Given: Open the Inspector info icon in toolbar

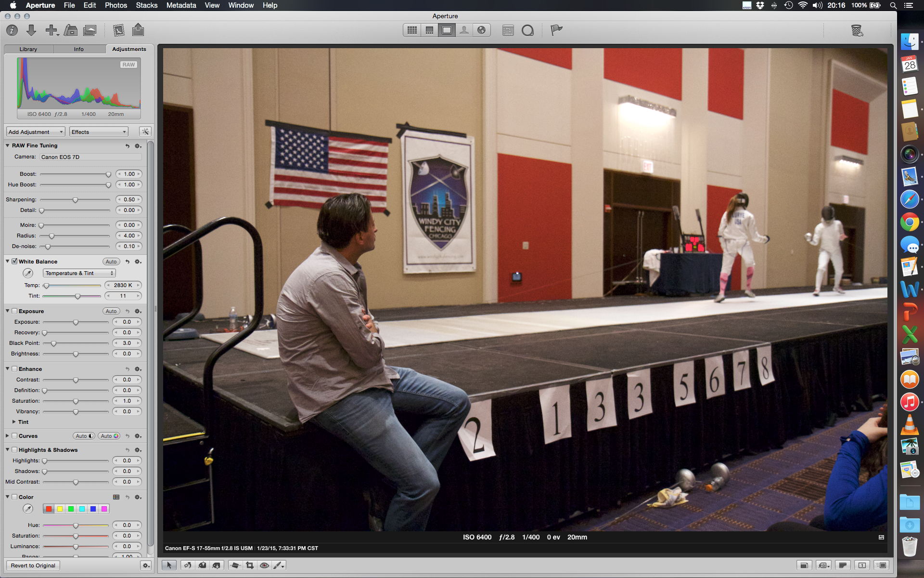Looking at the screenshot, I should [x=12, y=30].
